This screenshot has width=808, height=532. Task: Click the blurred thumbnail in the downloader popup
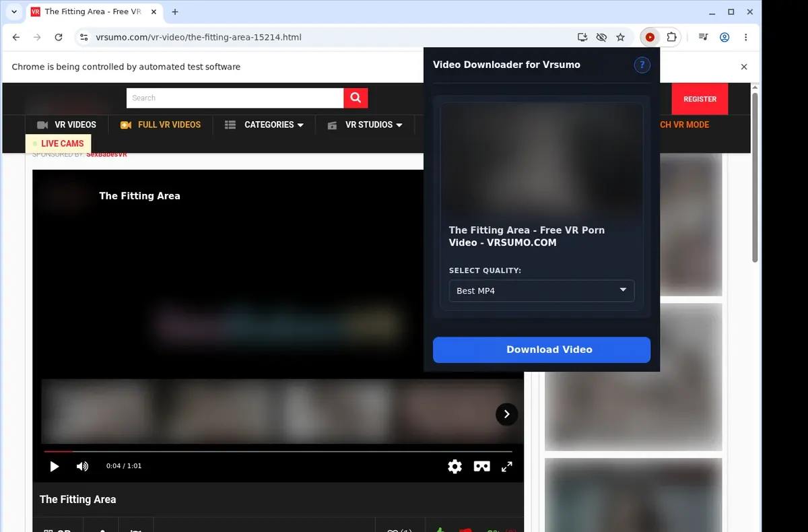541,160
